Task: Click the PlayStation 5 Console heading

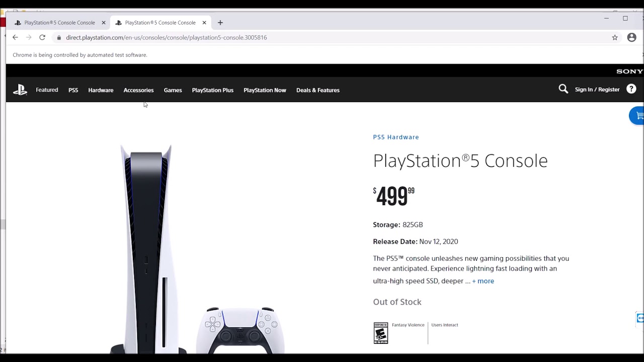Action: point(460,160)
